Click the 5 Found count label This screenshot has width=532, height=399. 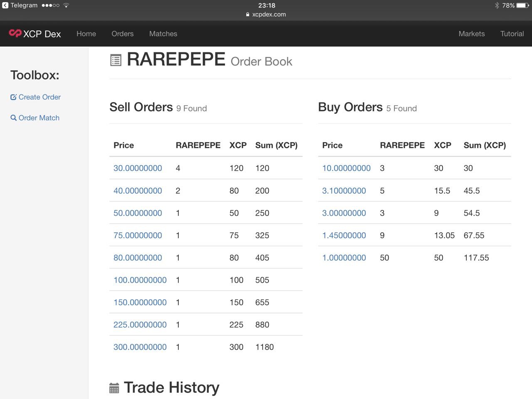point(401,108)
